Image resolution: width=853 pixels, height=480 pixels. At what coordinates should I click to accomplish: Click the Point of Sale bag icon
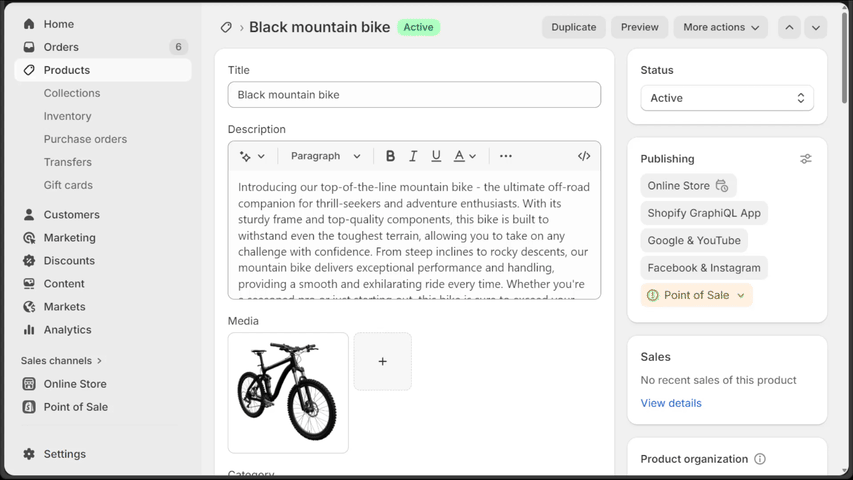29,407
